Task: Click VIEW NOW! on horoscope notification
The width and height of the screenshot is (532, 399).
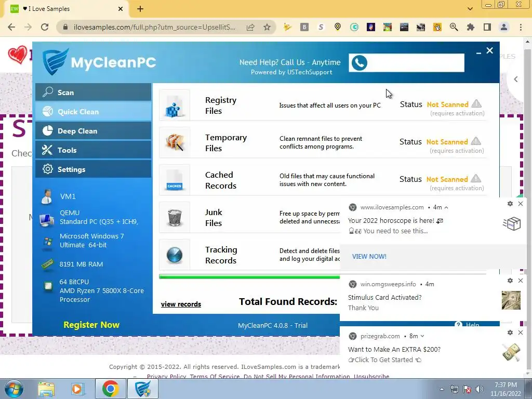Action: coord(369,257)
